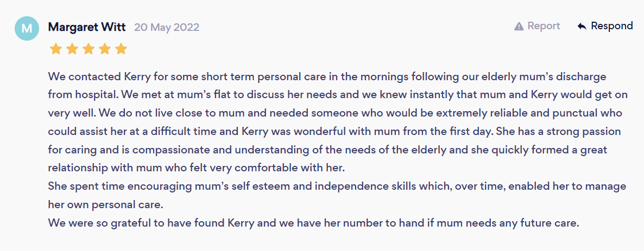
Task: Select the third rating star
Action: [x=89, y=49]
